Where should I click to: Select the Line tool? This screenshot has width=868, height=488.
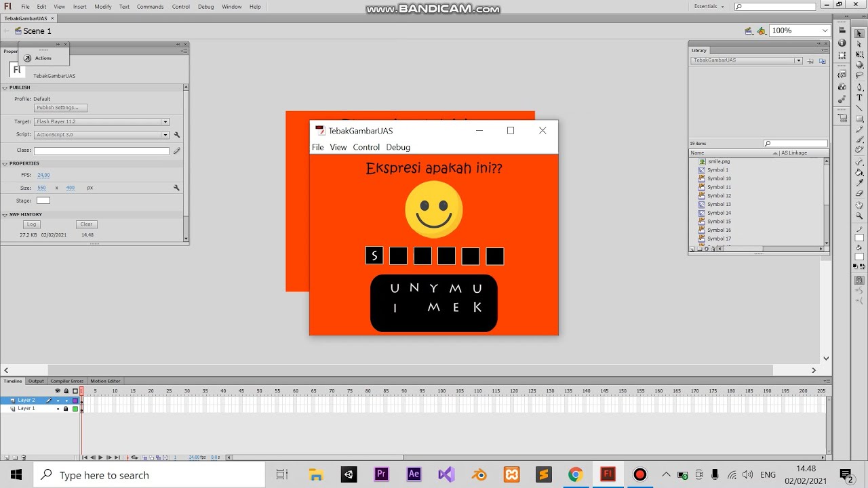[859, 108]
